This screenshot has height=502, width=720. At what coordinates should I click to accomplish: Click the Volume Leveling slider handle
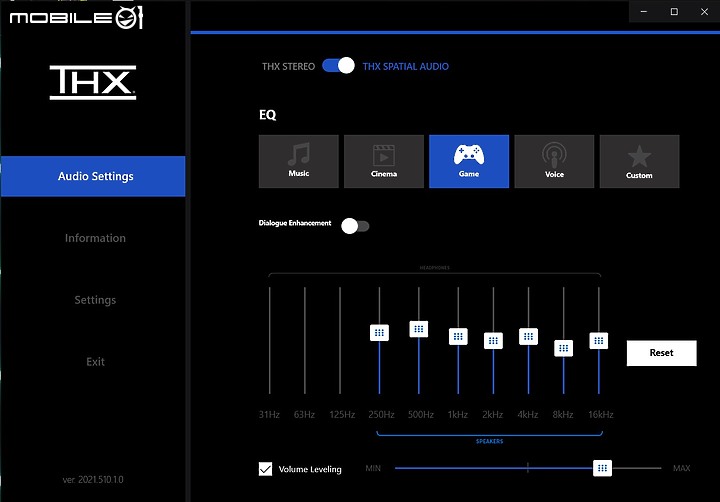pyautogui.click(x=602, y=468)
